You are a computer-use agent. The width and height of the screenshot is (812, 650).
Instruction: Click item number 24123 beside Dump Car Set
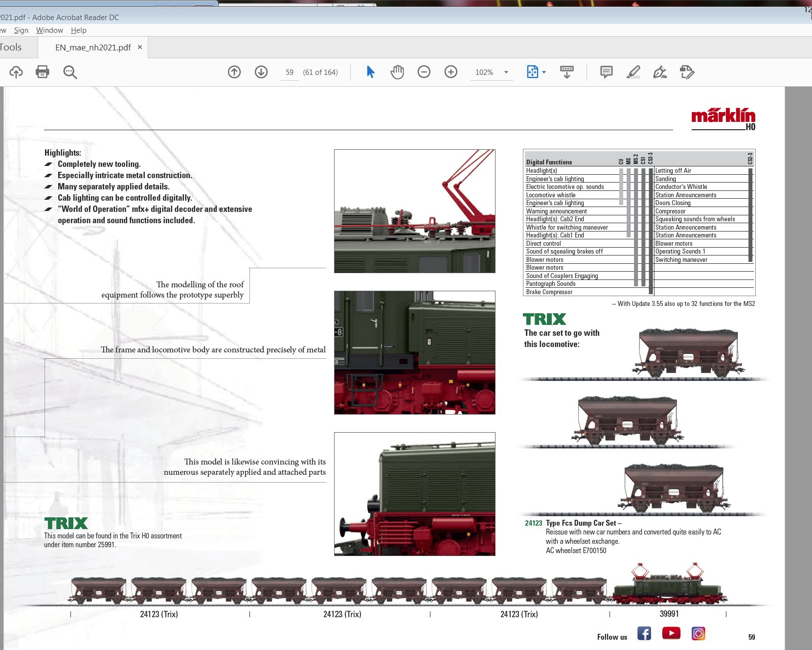click(533, 523)
